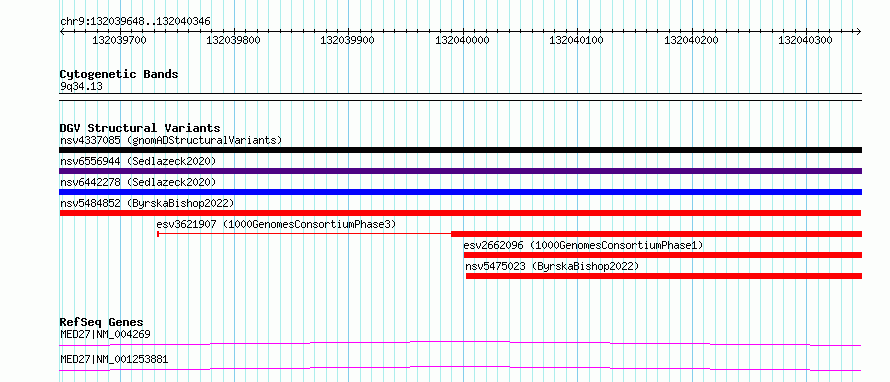Image resolution: width=890 pixels, height=382 pixels.
Task: Click the chr9:132039648..132040346 region label
Action: [x=135, y=21]
